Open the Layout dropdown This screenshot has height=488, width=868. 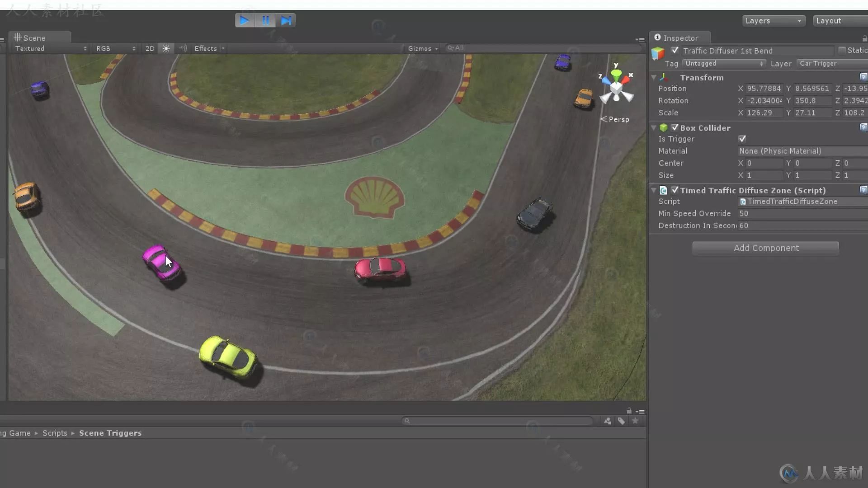click(x=840, y=21)
